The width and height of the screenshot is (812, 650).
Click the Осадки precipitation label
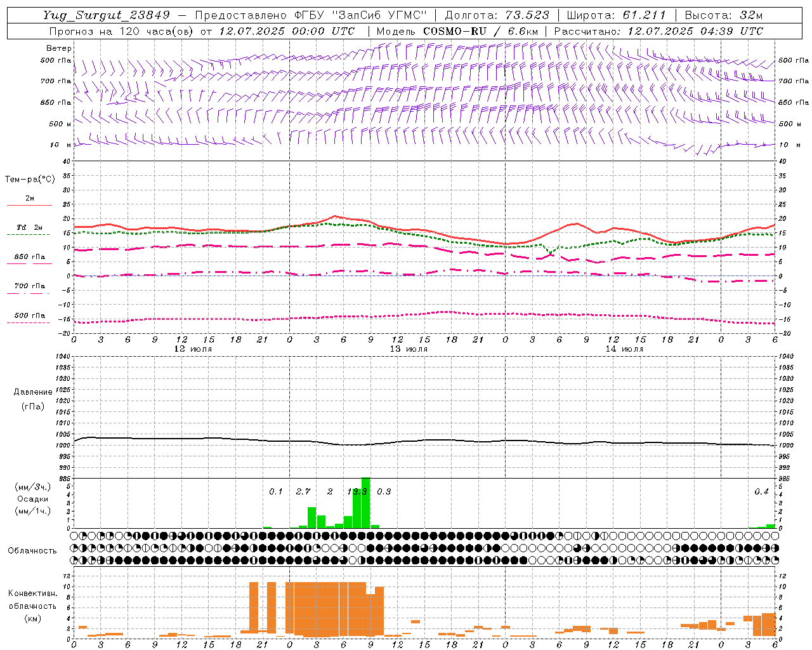(x=32, y=499)
